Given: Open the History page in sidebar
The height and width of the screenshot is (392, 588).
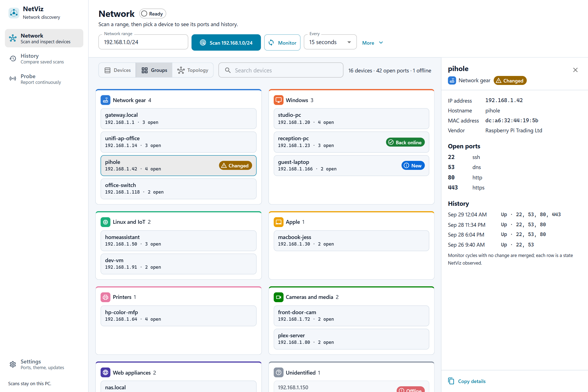Looking at the screenshot, I should point(44,59).
